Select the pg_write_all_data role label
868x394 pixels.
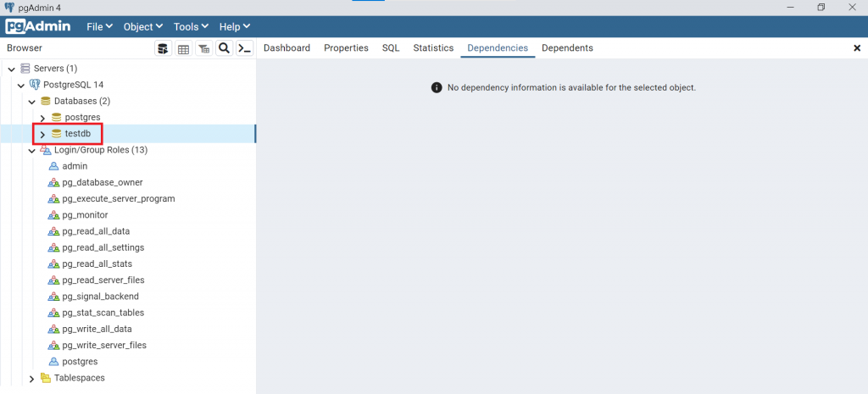(x=97, y=329)
